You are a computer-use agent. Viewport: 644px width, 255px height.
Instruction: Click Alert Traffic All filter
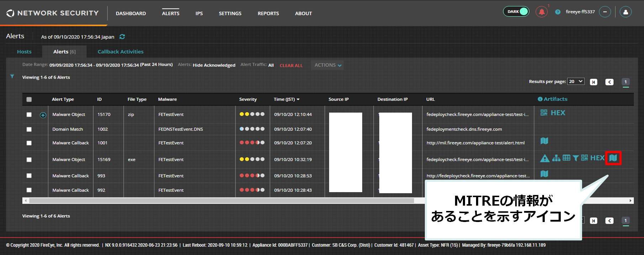pyautogui.click(x=271, y=65)
